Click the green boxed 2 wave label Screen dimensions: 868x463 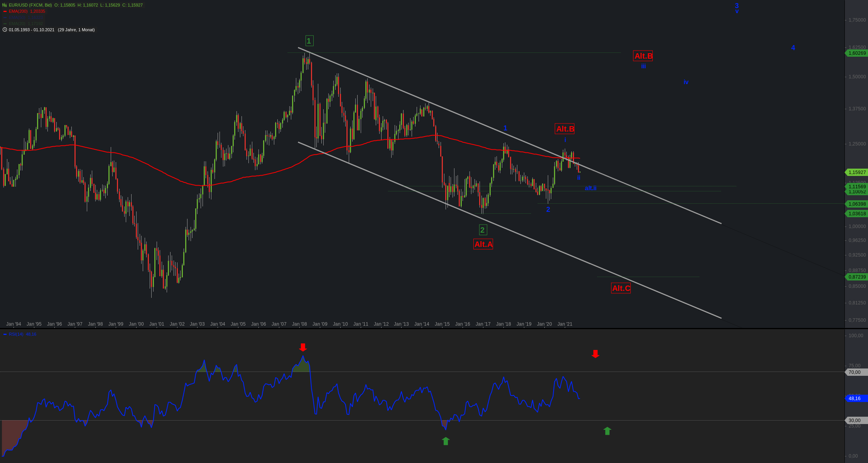pos(483,230)
